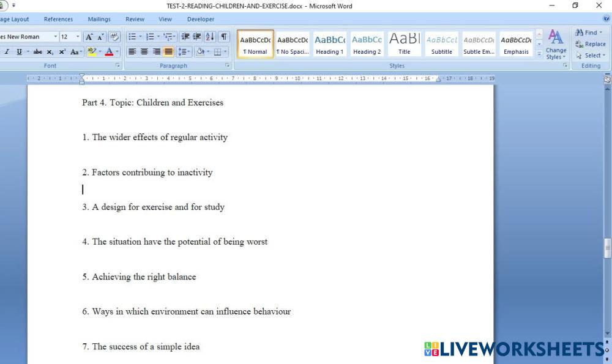Open the Review ribbon tab

point(135,20)
